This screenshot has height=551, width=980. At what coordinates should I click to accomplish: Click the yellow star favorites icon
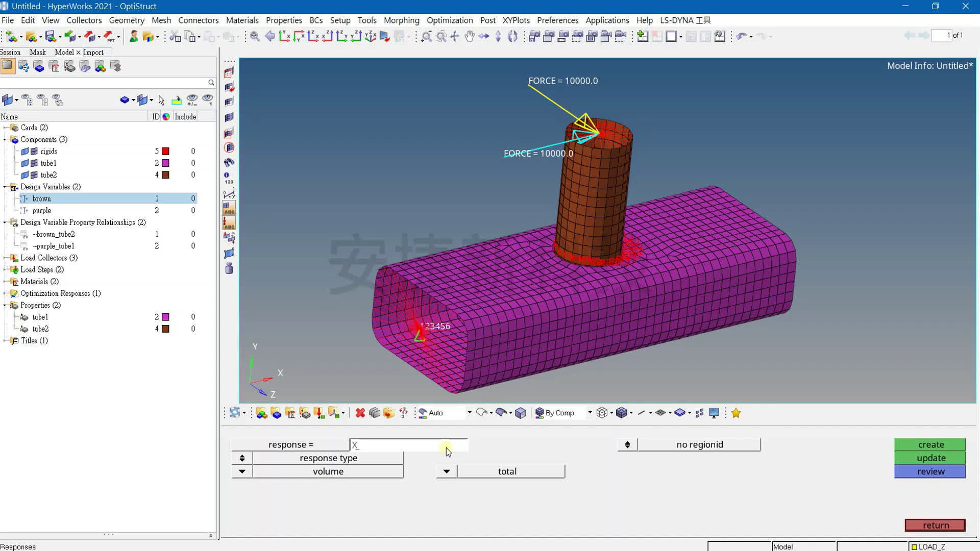click(x=736, y=413)
